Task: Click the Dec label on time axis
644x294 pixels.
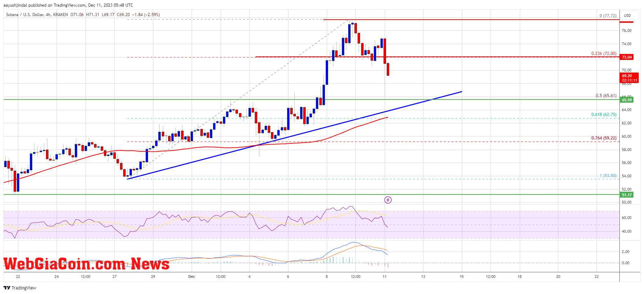Action: coord(191,276)
